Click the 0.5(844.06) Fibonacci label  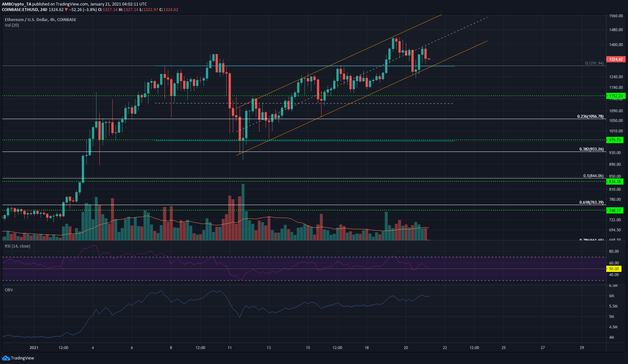click(593, 176)
